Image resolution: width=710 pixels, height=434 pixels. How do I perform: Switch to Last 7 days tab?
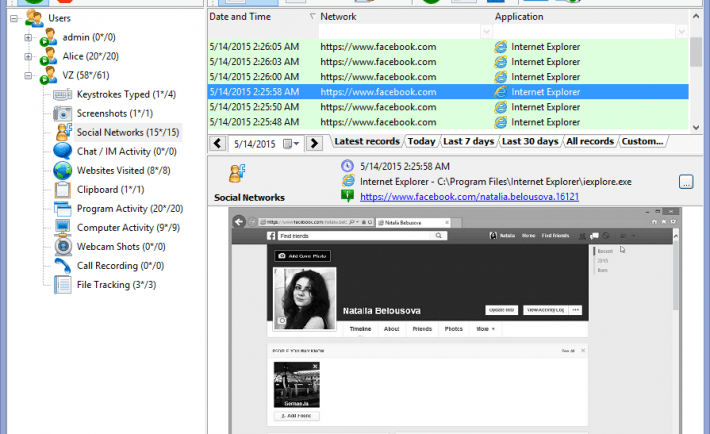pos(469,142)
